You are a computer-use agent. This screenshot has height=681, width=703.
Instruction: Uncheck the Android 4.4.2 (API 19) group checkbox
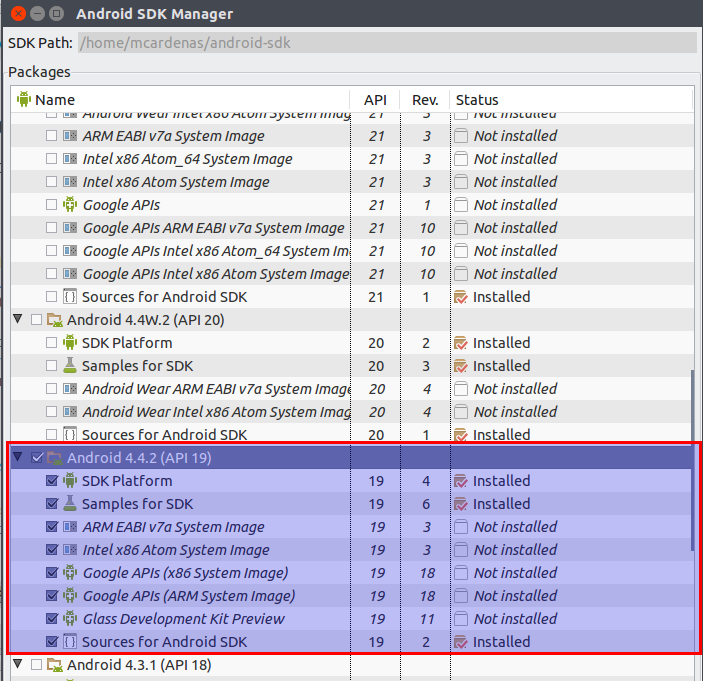click(37, 458)
